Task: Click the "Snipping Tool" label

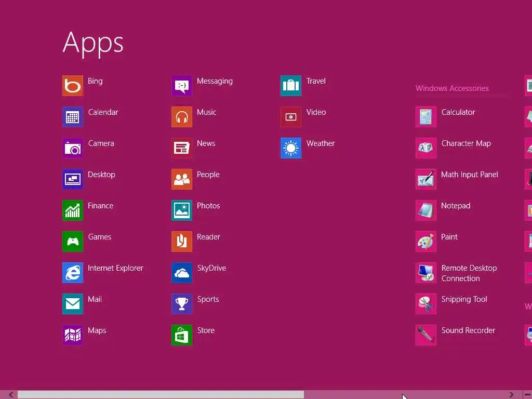Action: click(x=464, y=299)
